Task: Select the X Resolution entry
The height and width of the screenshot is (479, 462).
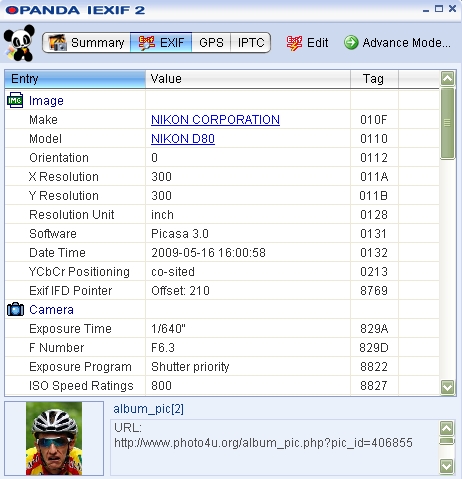Action: click(64, 177)
